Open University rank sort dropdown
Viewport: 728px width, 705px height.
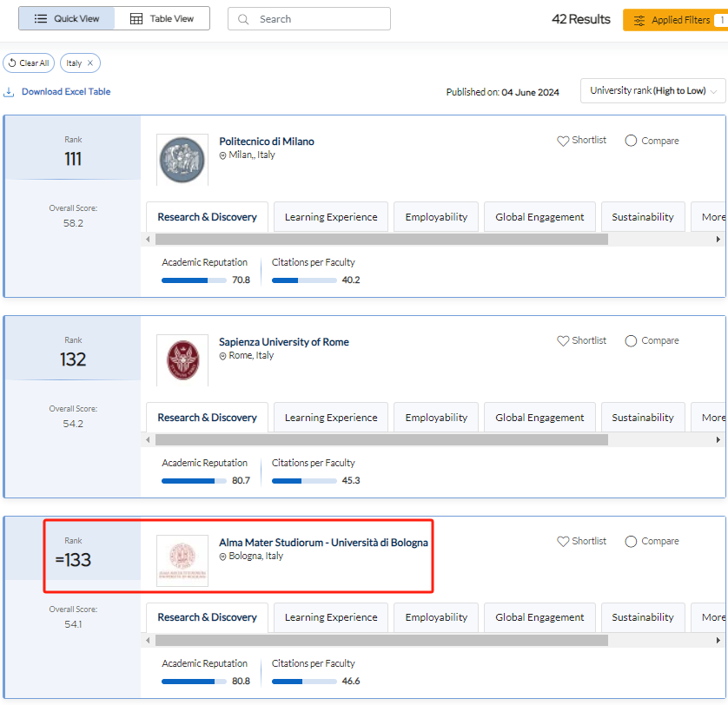pos(652,91)
